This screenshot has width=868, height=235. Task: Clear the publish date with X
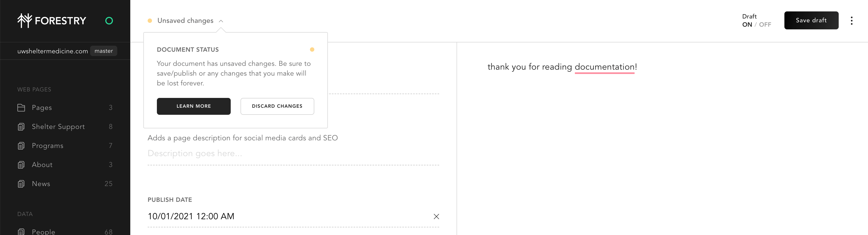[x=436, y=217]
